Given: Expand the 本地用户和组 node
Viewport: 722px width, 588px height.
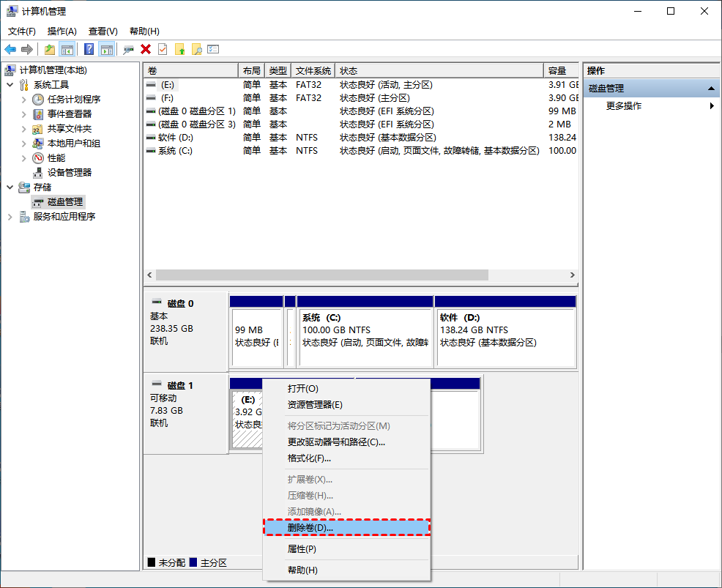Looking at the screenshot, I should (24, 144).
